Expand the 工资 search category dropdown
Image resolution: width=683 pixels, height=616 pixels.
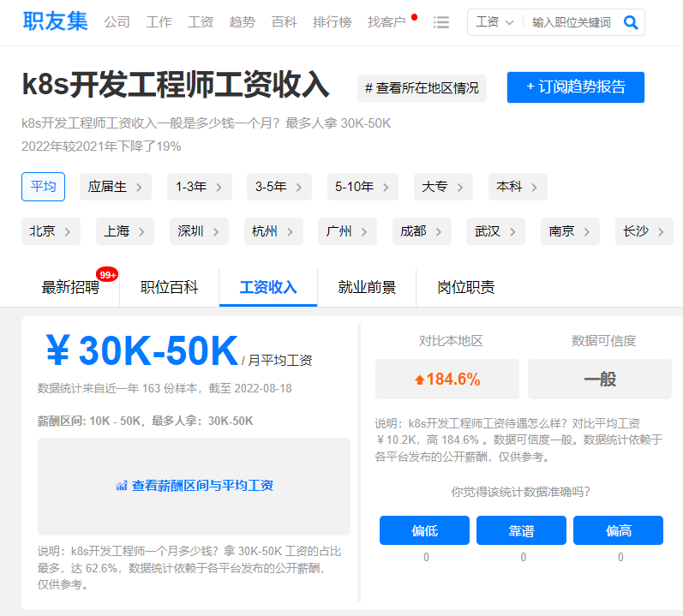(495, 22)
